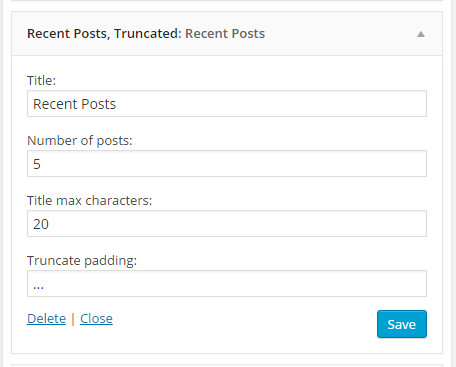This screenshot has height=367, width=456.
Task: Click the "Truncate padding:" label
Action: [82, 261]
